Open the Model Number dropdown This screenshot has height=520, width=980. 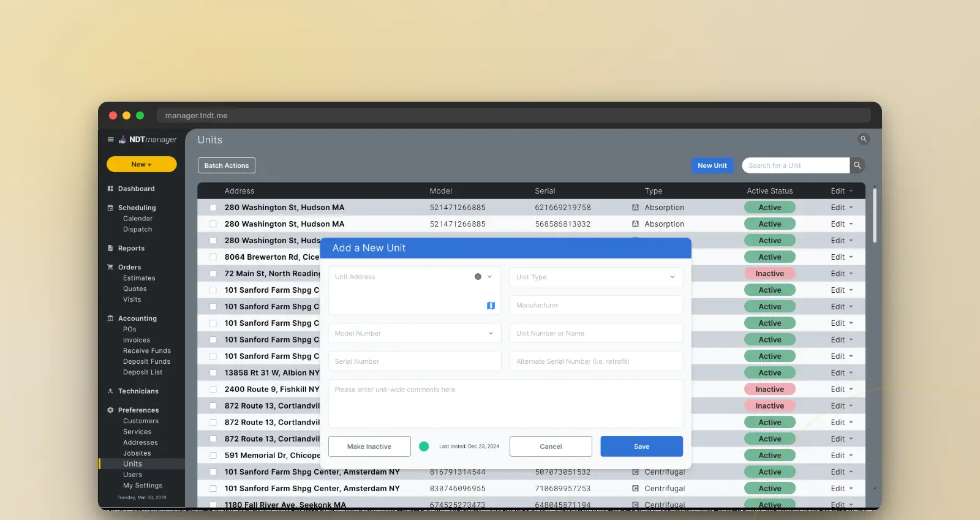pyautogui.click(x=415, y=333)
